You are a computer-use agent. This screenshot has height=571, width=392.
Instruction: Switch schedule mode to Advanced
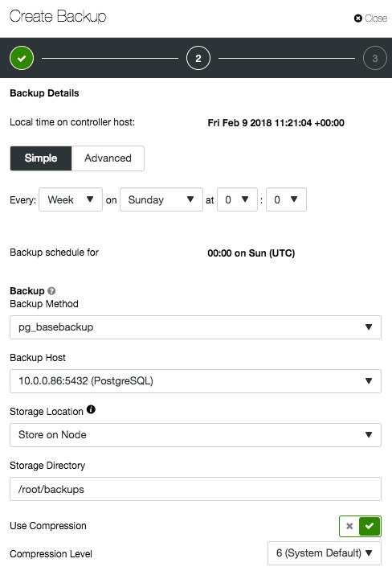point(108,158)
